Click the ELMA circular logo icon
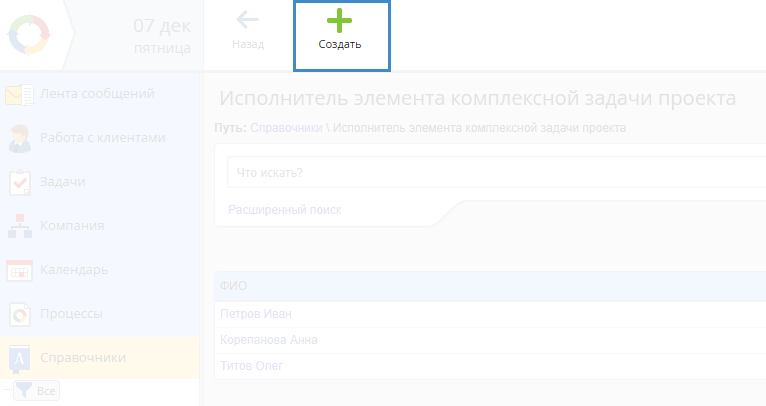 tap(28, 35)
